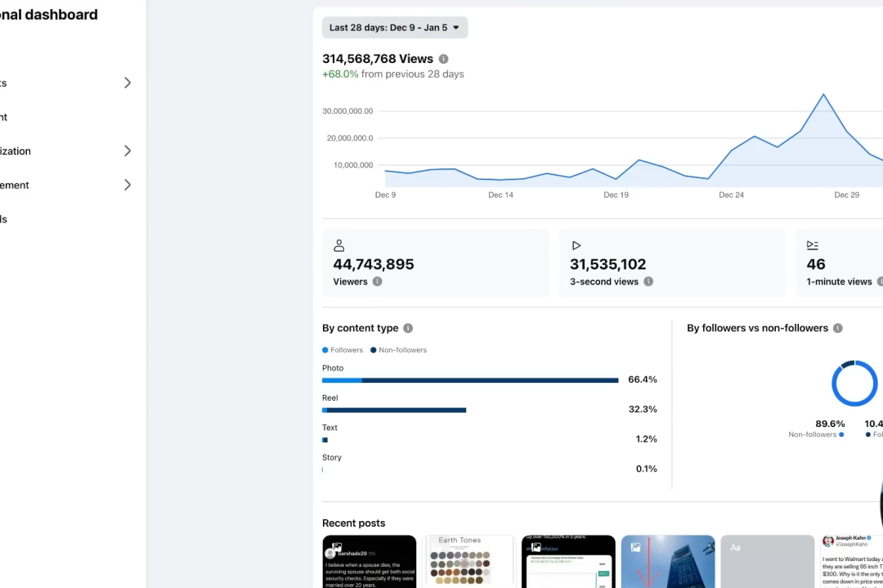The width and height of the screenshot is (883, 588).
Task: Select the Engagement item in the sidebar
Action: (16, 186)
